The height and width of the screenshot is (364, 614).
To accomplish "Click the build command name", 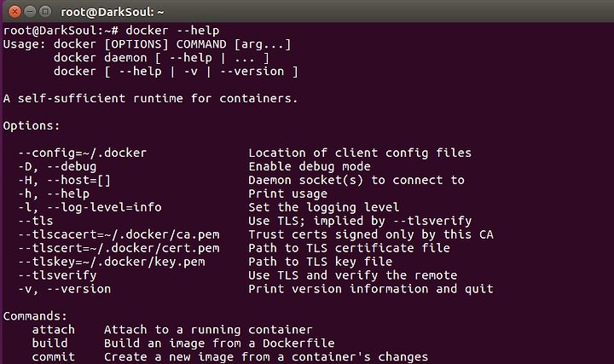I will pyautogui.click(x=49, y=344).
